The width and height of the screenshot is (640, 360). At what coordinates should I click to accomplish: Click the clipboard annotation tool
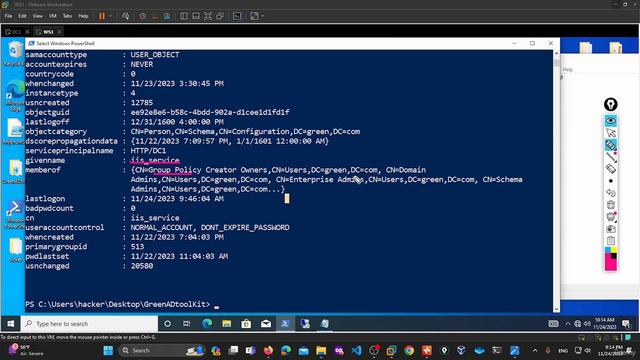click(x=611, y=241)
